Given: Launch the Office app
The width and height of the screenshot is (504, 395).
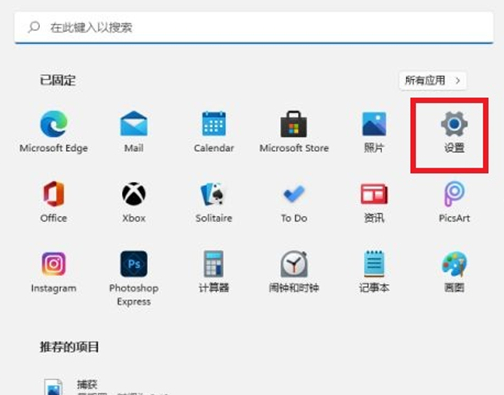Looking at the screenshot, I should click(54, 202).
